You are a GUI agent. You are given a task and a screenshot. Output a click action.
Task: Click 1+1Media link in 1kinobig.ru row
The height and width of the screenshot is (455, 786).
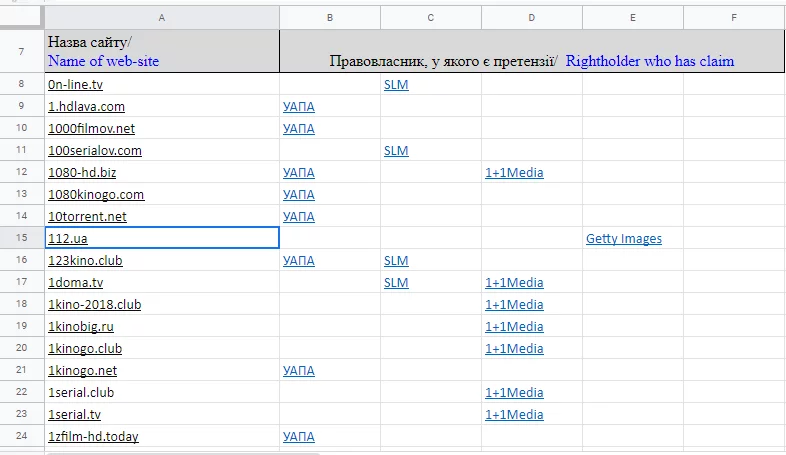[514, 328]
